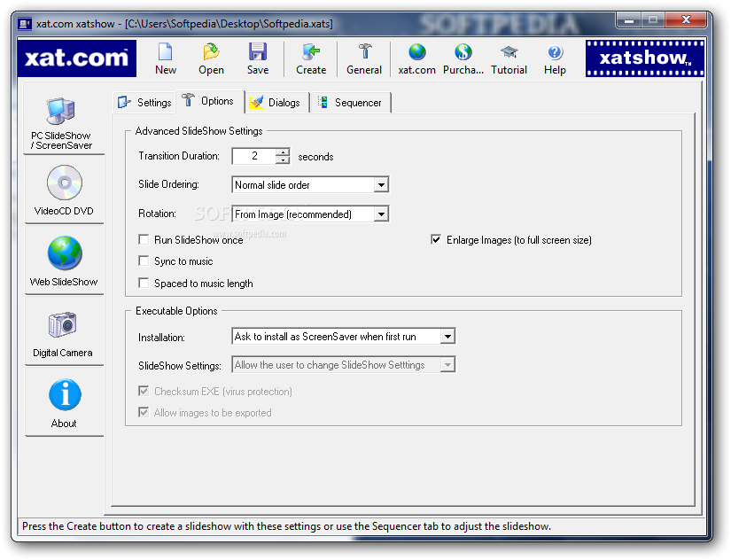Click the xatshow filmstrip logo

645,58
